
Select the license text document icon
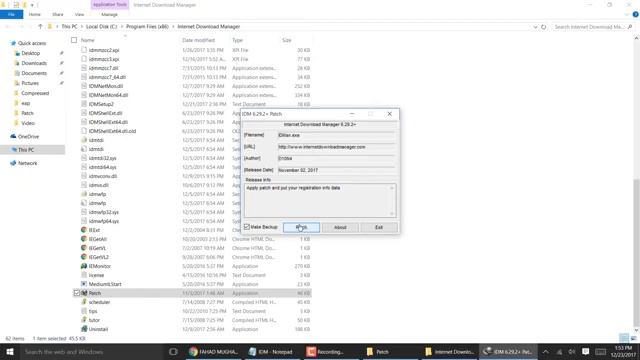click(84, 275)
